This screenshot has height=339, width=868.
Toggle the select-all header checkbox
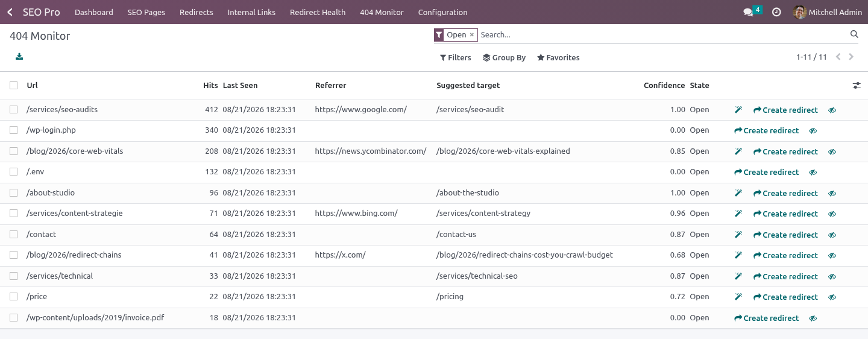(13, 86)
